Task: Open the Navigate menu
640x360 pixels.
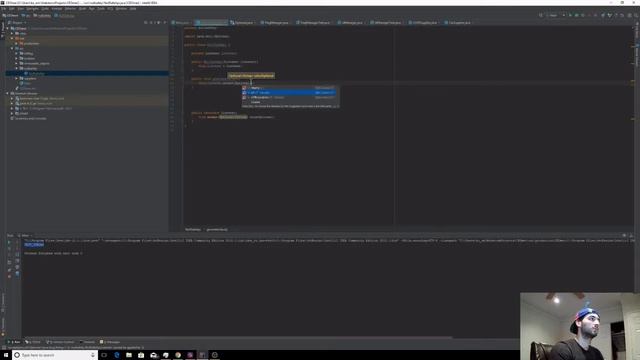Action: click(x=32, y=9)
